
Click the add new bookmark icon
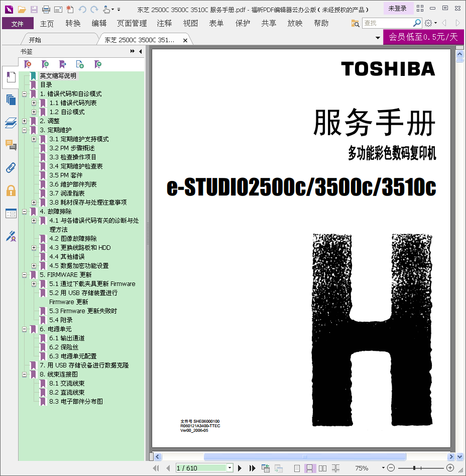coord(45,64)
